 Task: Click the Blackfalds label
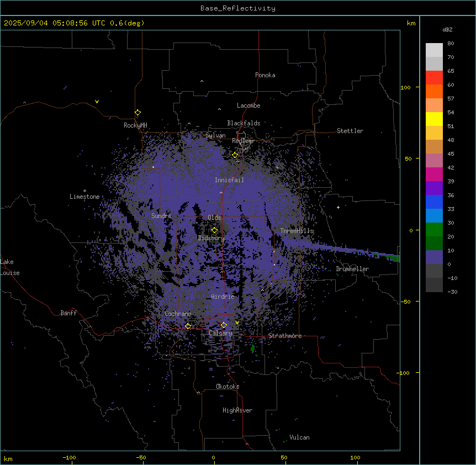pyautogui.click(x=244, y=123)
